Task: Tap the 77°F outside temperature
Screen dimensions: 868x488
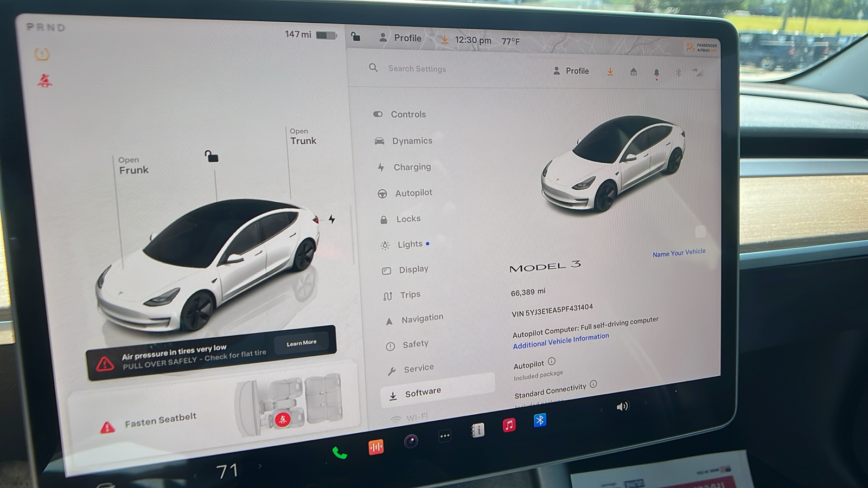Action: click(510, 42)
